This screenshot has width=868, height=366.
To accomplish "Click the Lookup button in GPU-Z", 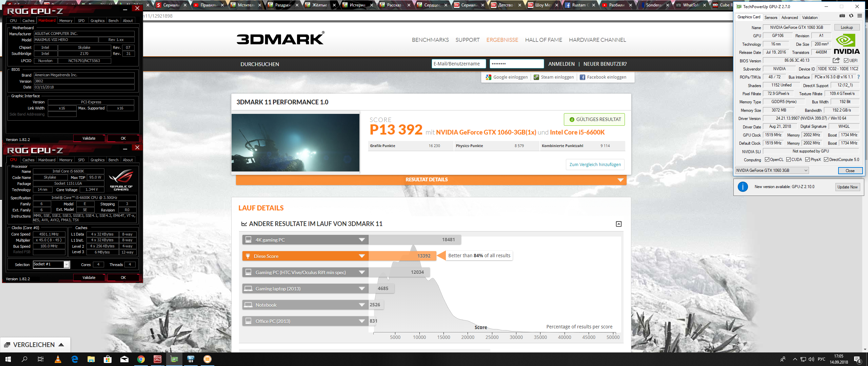I will [847, 27].
